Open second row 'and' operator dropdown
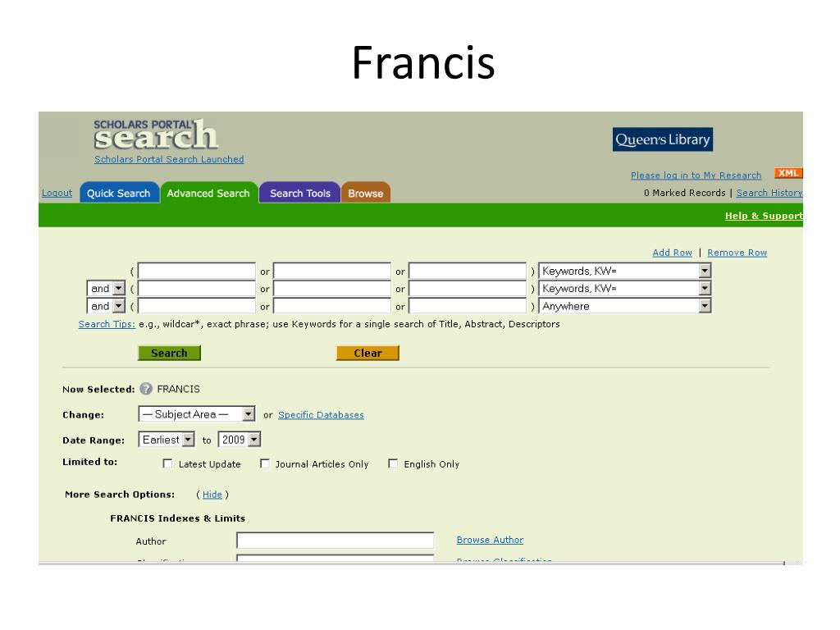This screenshot has height=630, width=840. point(106,289)
